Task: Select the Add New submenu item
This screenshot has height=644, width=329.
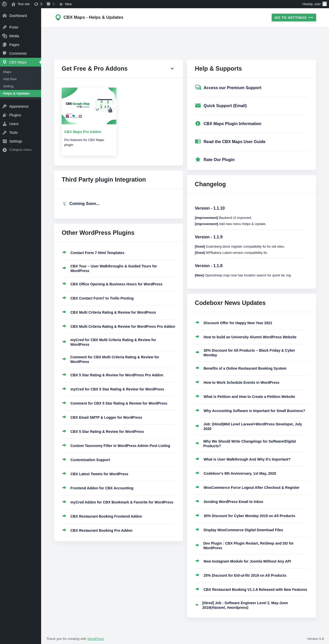Action: (10, 79)
